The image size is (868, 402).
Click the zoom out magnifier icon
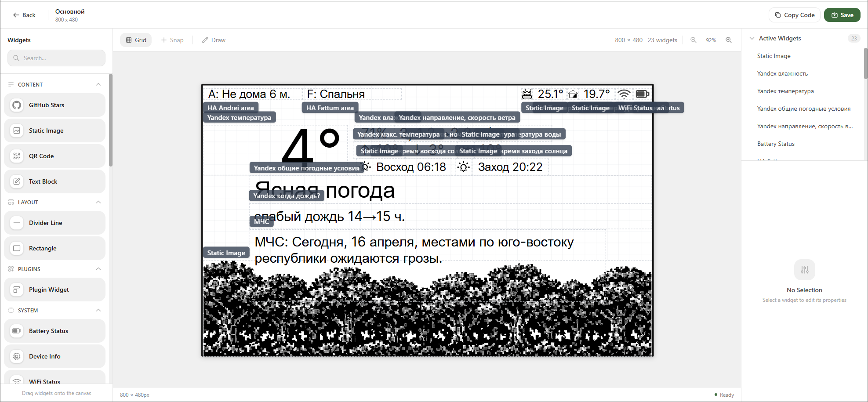tap(693, 40)
